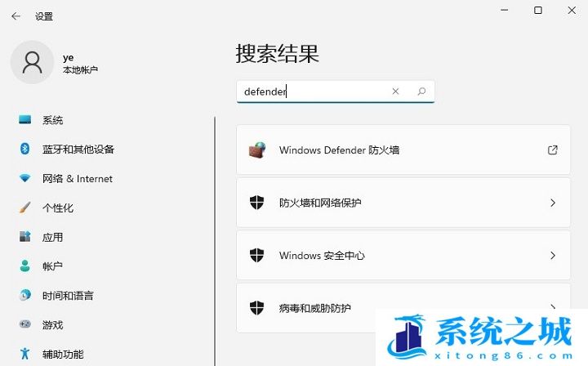Open Windows Defender 防火墙 result
Viewport: 588px width, 366px height.
(339, 150)
